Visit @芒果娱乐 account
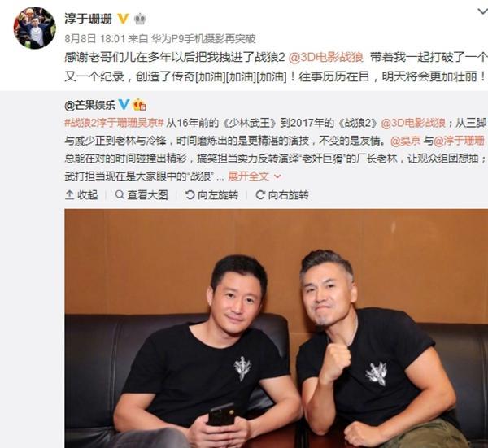 click(90, 105)
